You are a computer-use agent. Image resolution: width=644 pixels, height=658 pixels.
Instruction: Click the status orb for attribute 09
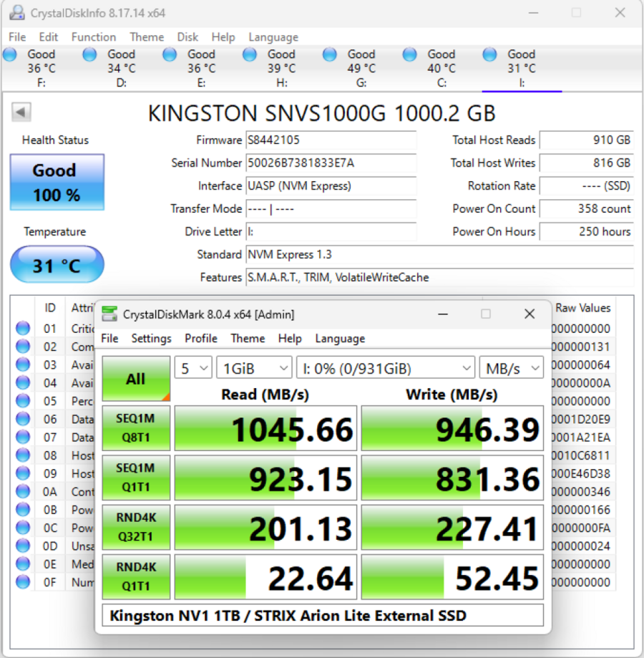pyautogui.click(x=23, y=473)
